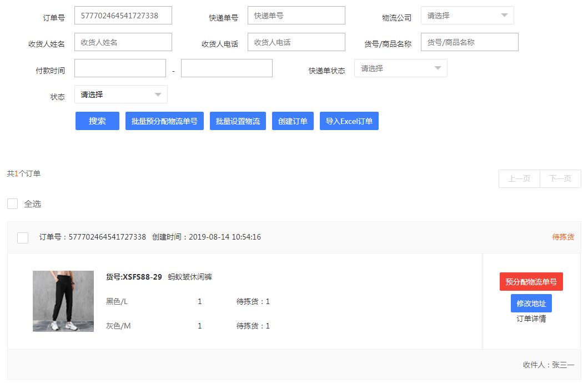
Task: Check order 577702464541727338's row checkbox
Action: tap(22, 237)
